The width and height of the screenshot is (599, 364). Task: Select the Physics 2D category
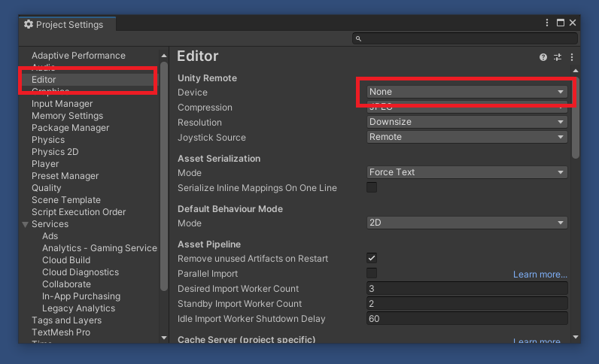click(55, 152)
